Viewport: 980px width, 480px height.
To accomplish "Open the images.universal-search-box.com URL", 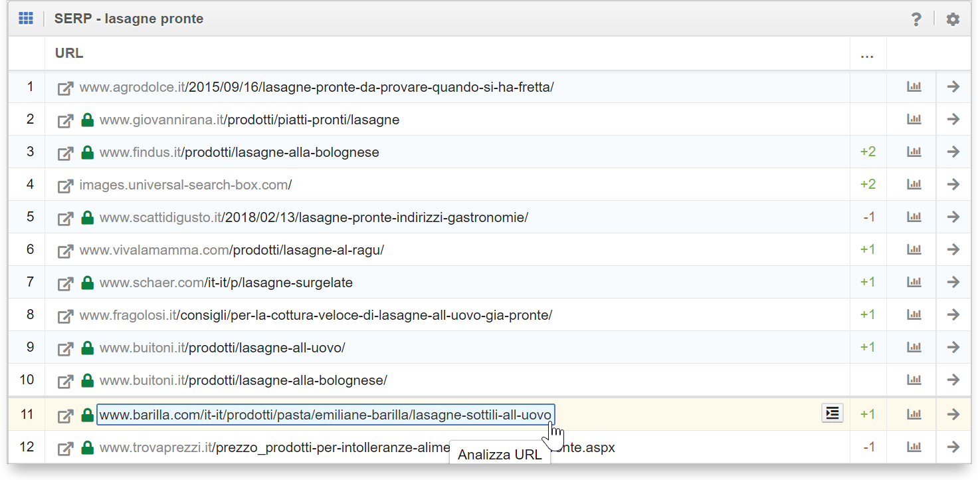I will click(x=185, y=185).
